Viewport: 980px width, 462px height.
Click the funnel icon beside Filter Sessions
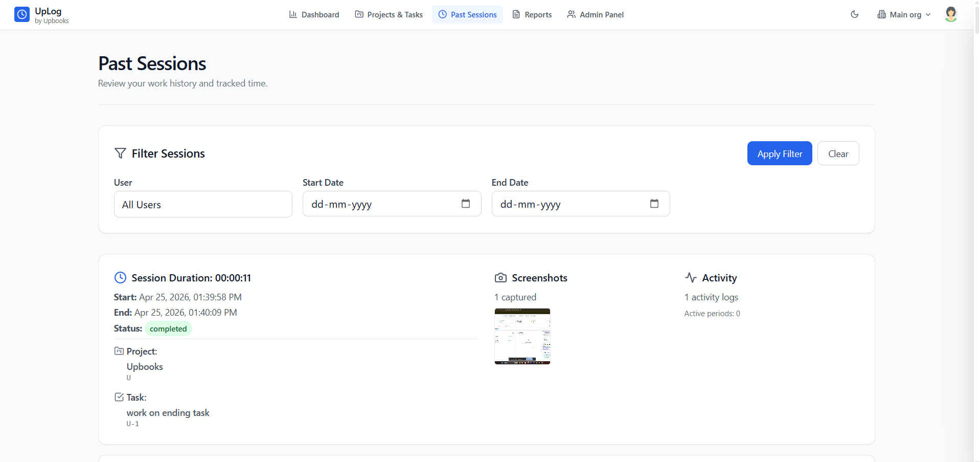(x=120, y=153)
